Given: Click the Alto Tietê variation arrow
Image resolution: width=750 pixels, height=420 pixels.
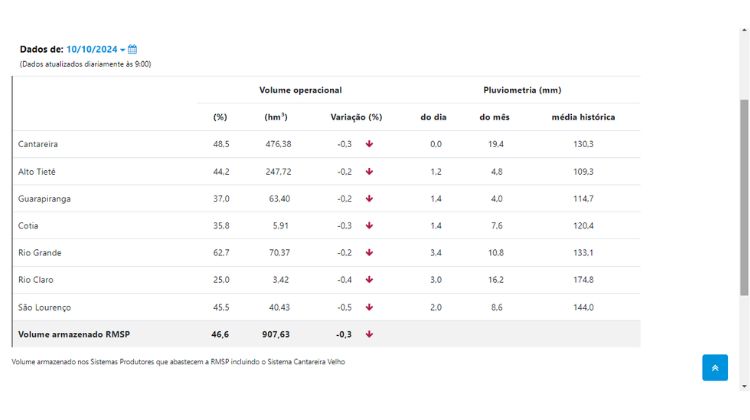Looking at the screenshot, I should 369,171.
